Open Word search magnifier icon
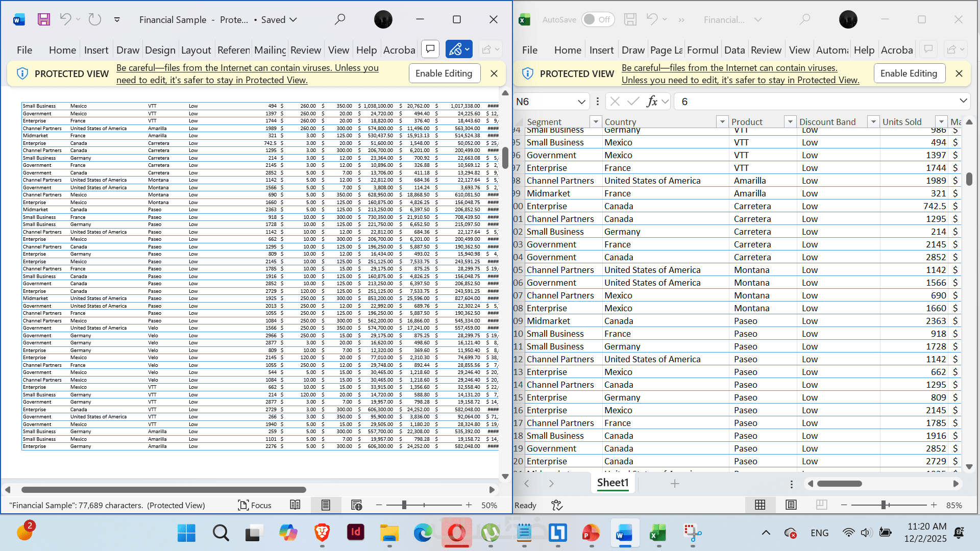The width and height of the screenshot is (980, 551). [x=339, y=19]
